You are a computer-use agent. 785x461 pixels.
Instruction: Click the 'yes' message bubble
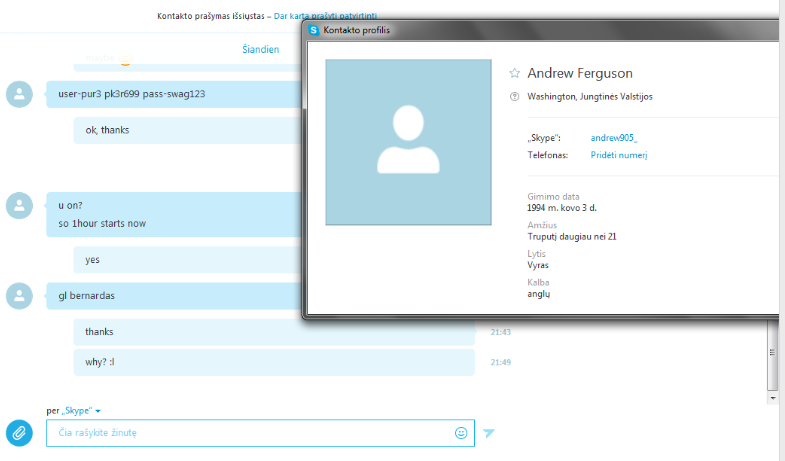click(188, 260)
